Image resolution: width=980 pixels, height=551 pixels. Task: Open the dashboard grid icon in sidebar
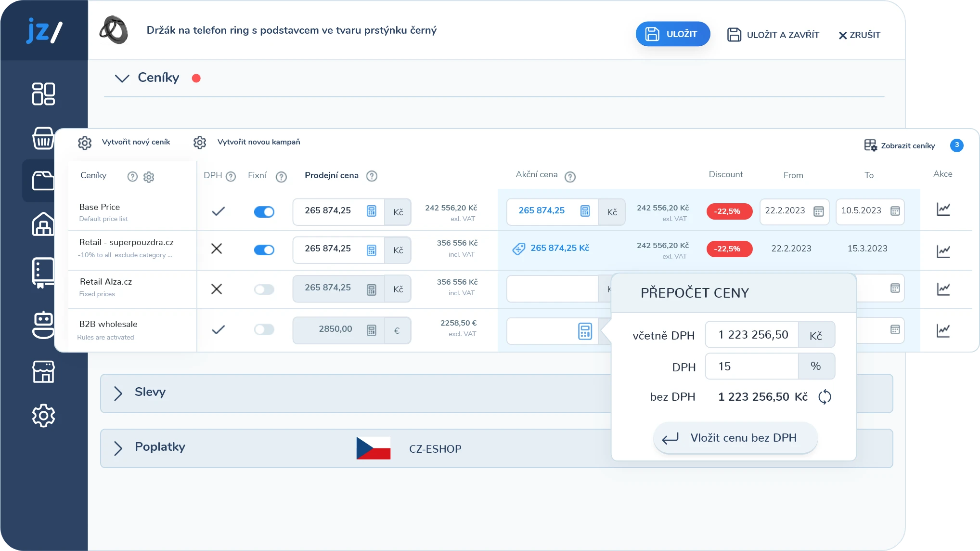pyautogui.click(x=44, y=94)
